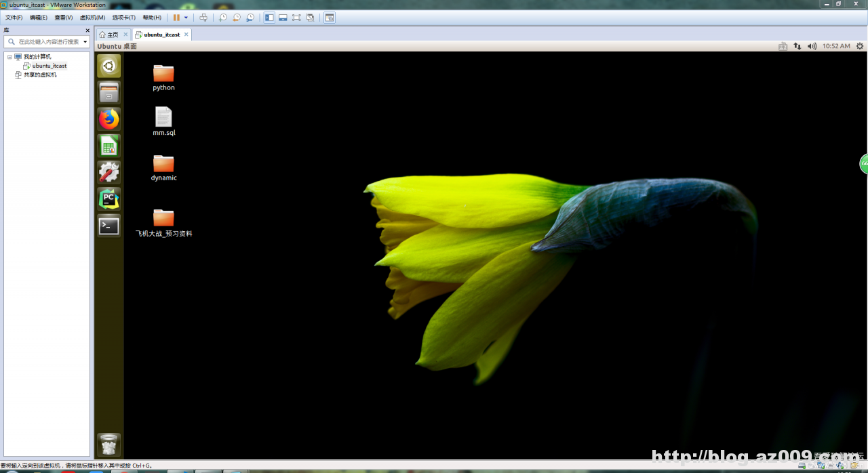Toggle the library sidebar view button
The height and width of the screenshot is (473, 868).
pyautogui.click(x=269, y=18)
